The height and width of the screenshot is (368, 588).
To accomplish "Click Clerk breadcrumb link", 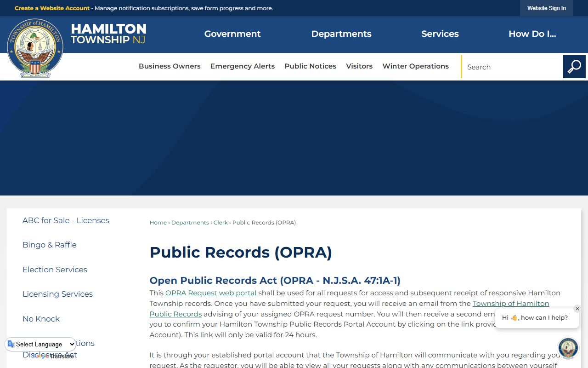I will click(220, 223).
